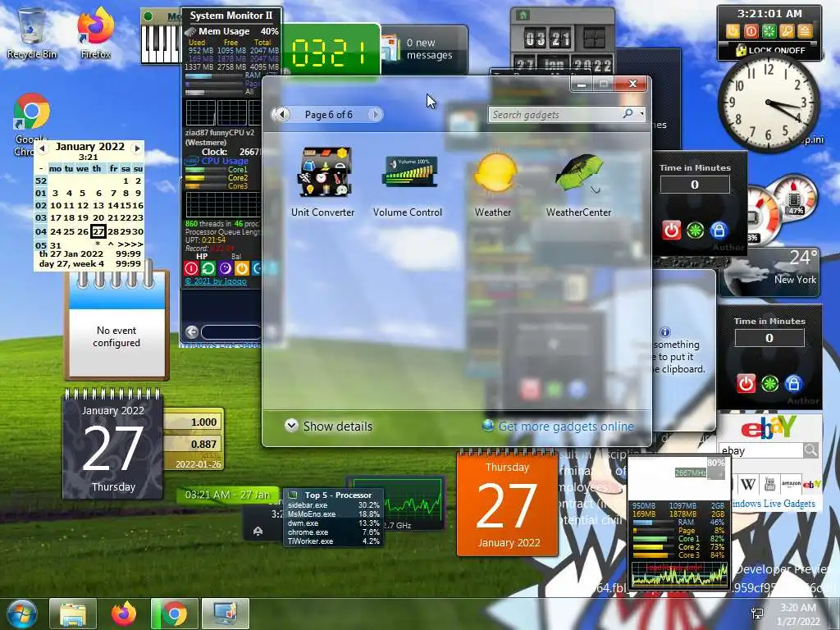Open File Explorer from taskbar
Viewport: 840px width, 630px height.
[73, 614]
